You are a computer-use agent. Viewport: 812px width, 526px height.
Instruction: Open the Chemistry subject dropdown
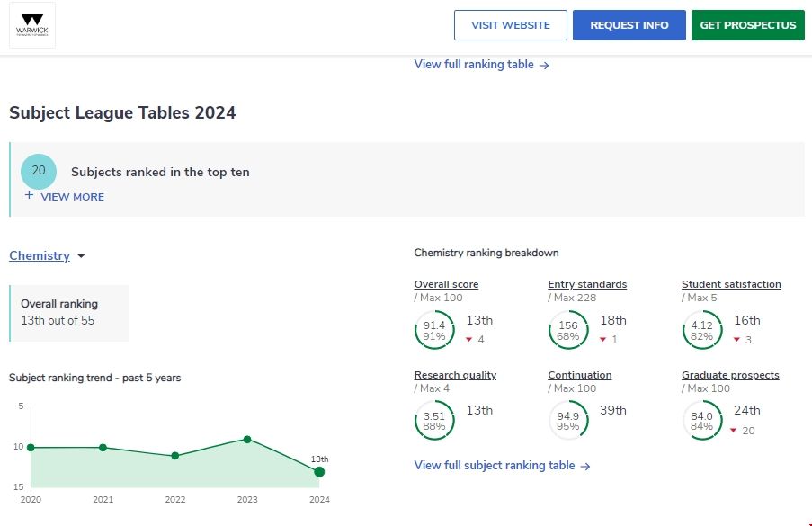click(47, 256)
